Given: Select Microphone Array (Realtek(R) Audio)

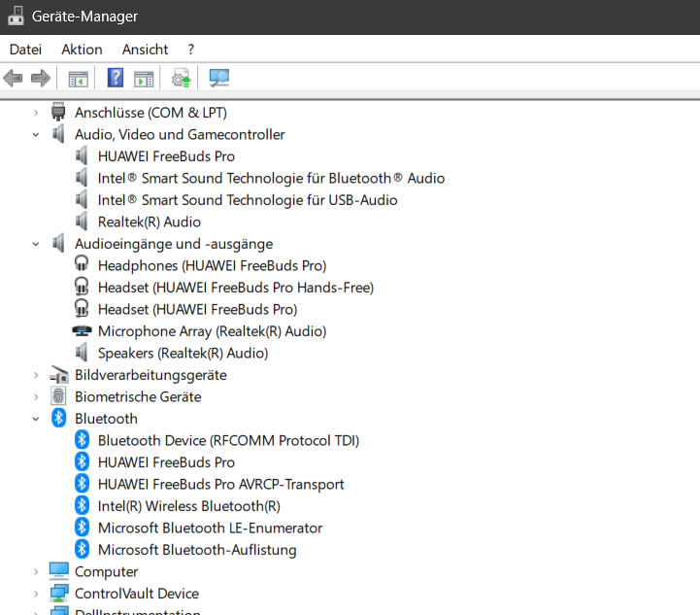Looking at the screenshot, I should click(212, 331).
